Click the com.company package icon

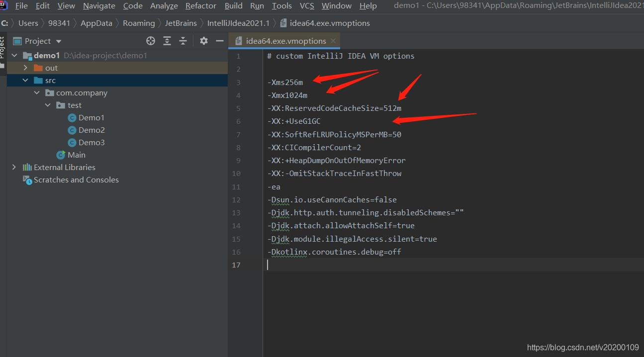(49, 93)
